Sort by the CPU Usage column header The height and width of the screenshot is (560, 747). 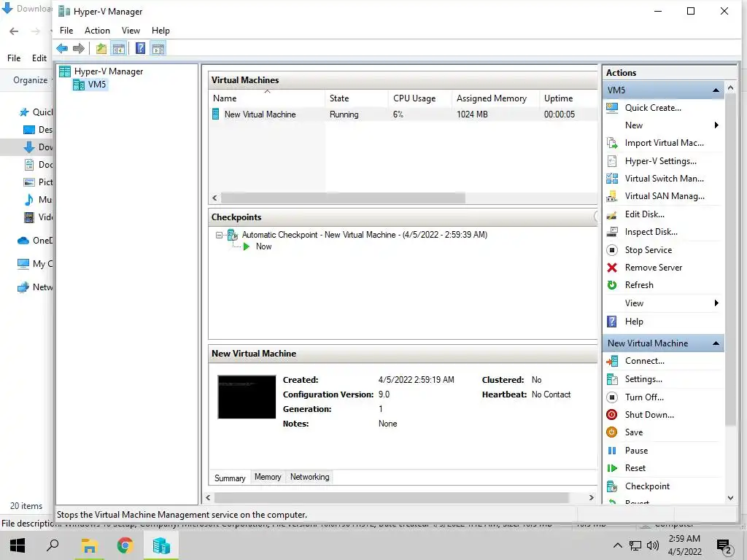420,98
